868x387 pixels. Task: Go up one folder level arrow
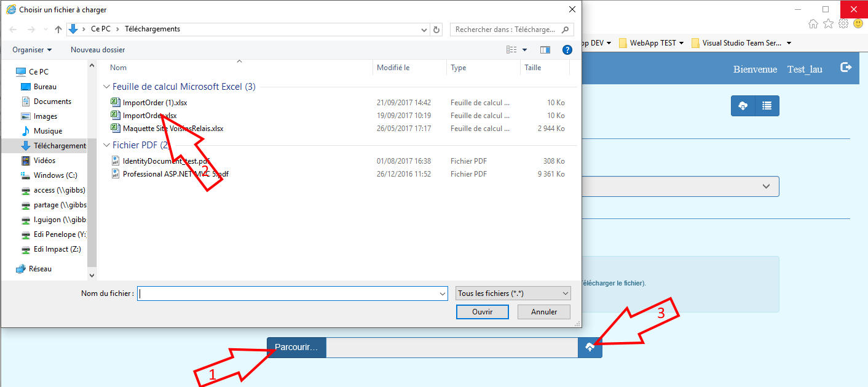point(58,30)
